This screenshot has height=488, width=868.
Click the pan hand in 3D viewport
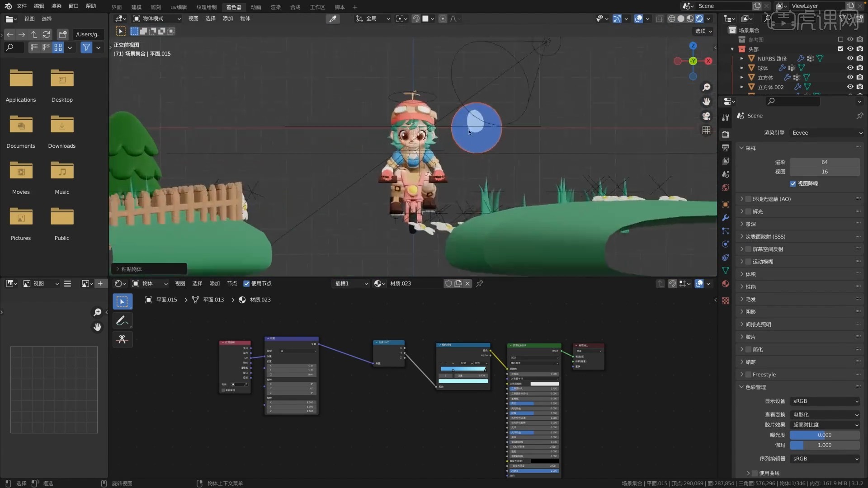point(706,102)
